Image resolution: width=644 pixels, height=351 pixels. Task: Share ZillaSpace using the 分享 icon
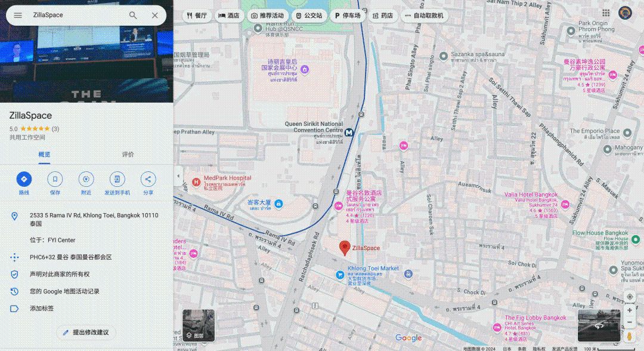(148, 178)
